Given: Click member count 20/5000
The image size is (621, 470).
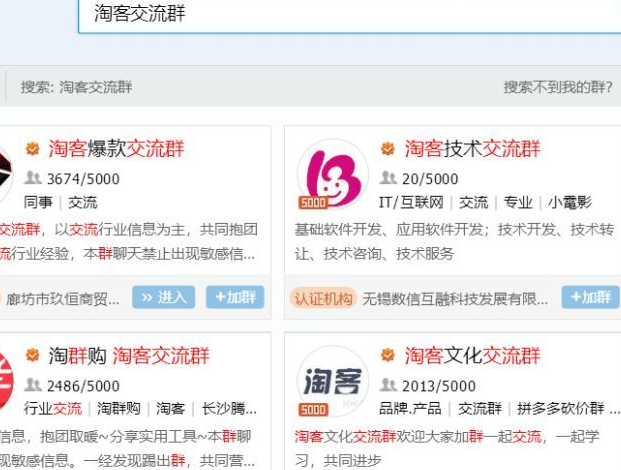Looking at the screenshot, I should pos(430,179).
